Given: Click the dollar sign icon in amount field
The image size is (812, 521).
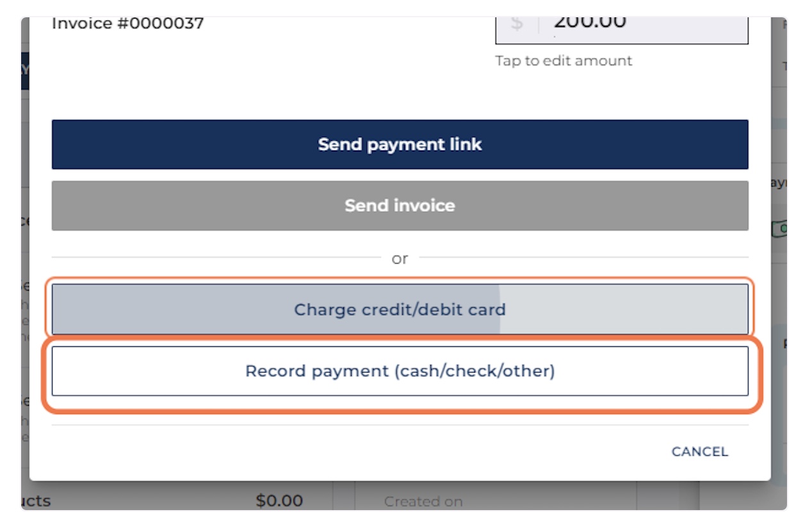Looking at the screenshot, I should point(517,24).
